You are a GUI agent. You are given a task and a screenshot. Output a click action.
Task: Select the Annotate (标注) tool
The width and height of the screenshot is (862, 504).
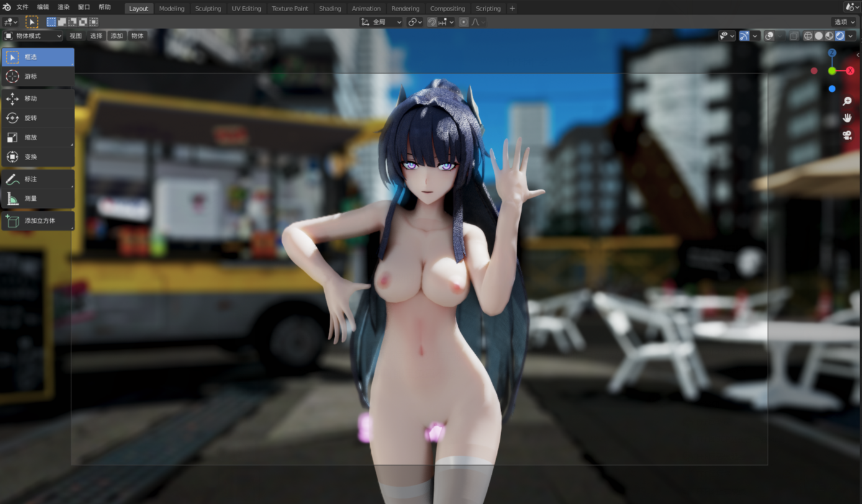point(37,179)
